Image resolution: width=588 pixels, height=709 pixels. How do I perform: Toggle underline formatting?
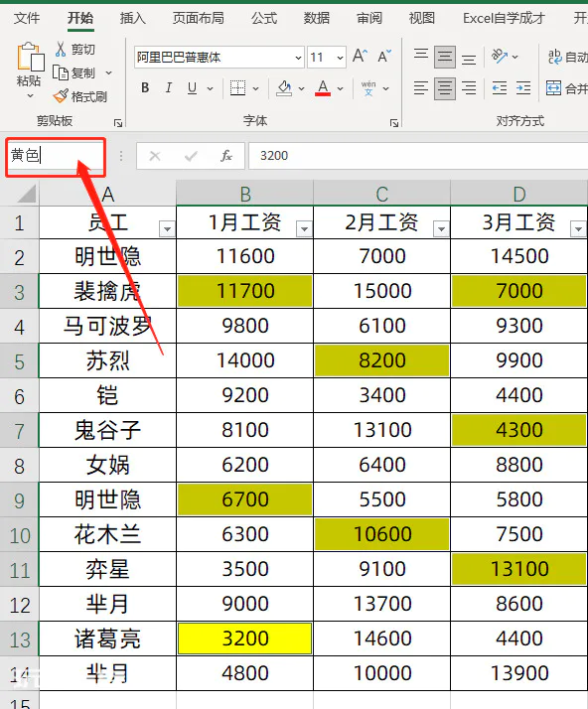193,87
